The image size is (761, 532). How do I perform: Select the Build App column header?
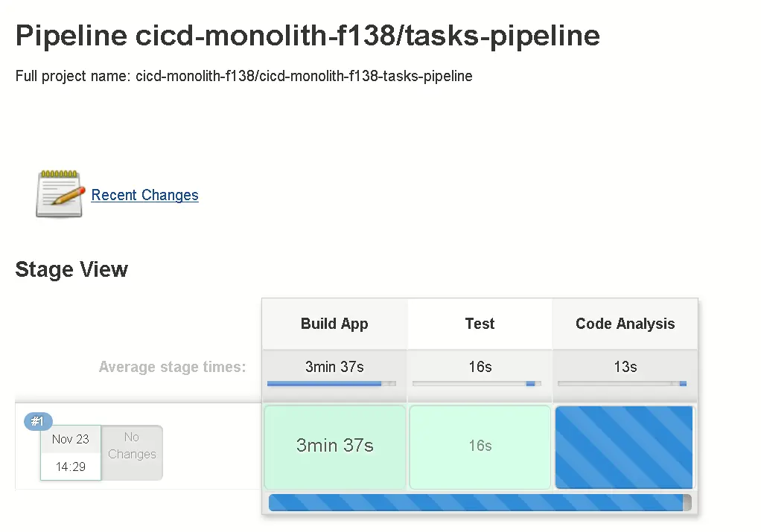[334, 324]
